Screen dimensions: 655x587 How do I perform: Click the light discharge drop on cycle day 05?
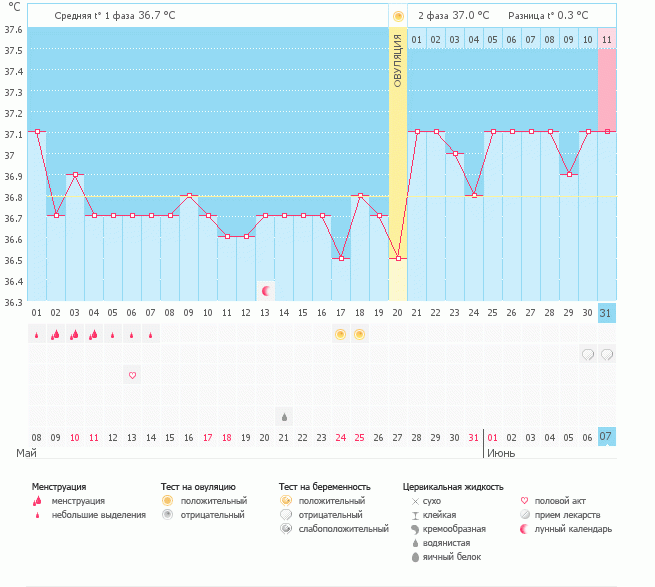[113, 335]
